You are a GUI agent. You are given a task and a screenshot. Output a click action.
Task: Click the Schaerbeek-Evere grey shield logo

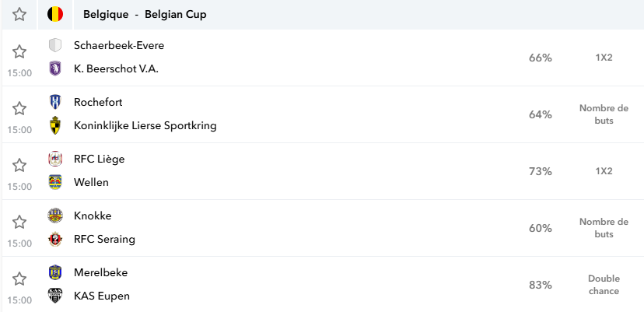pyautogui.click(x=55, y=45)
